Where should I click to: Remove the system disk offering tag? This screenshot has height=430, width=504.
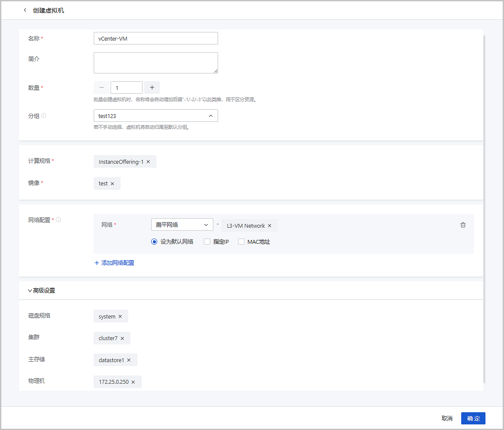(x=120, y=316)
